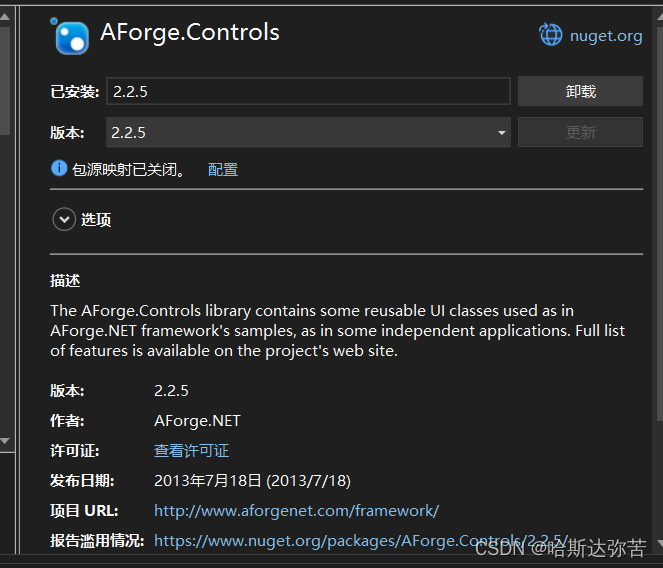Click the AForge.Controls package icon

[x=70, y=37]
